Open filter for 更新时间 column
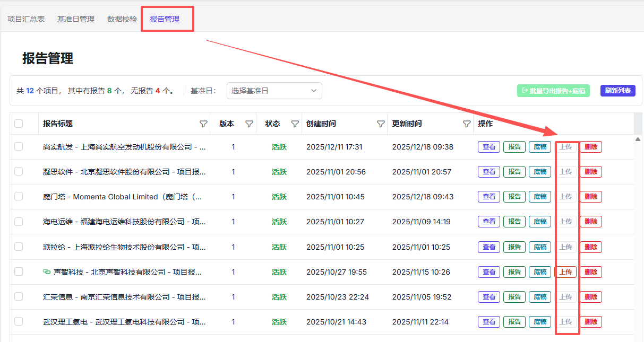Screen dimensions: 644x342 click(x=467, y=124)
